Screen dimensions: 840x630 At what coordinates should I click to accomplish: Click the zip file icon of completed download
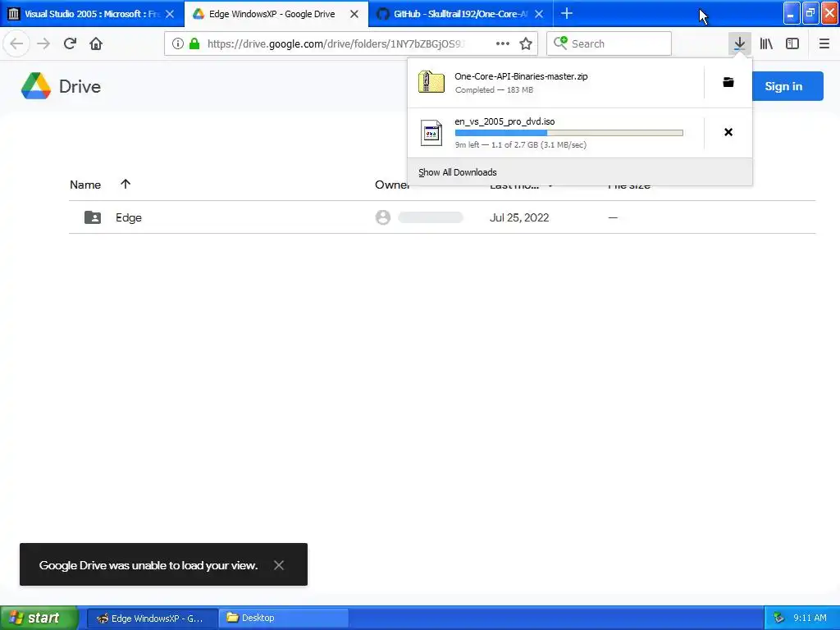pos(431,82)
